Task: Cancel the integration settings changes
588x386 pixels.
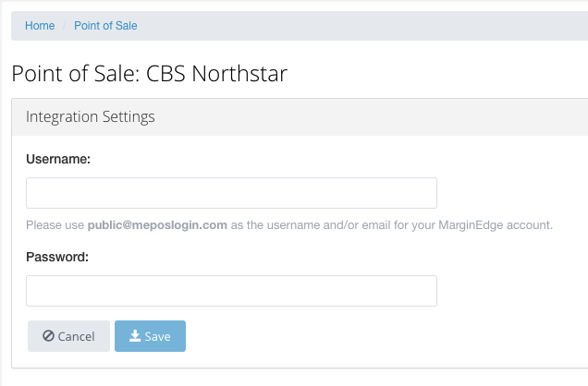Action: [x=68, y=336]
